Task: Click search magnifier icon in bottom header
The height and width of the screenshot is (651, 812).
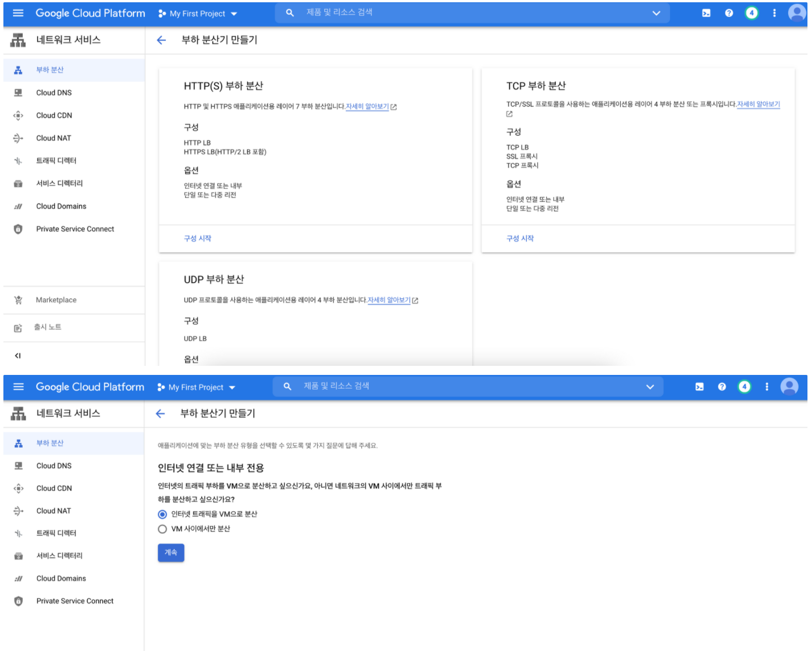Action: (x=287, y=386)
